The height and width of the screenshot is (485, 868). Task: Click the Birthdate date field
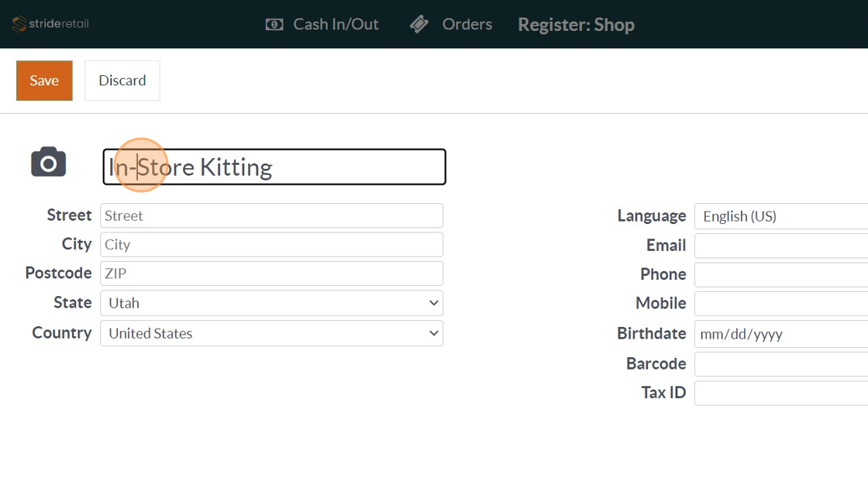pyautogui.click(x=781, y=334)
